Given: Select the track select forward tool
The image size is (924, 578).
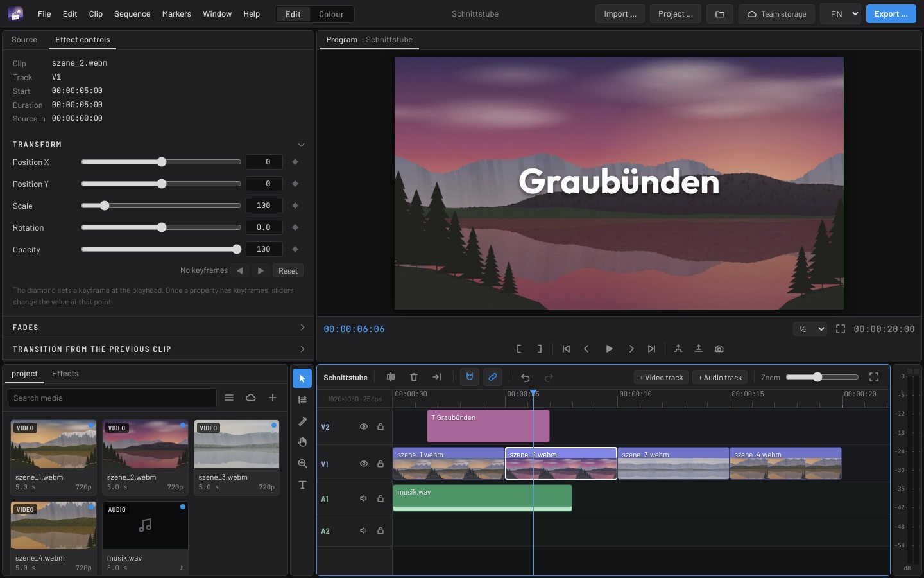Looking at the screenshot, I should coord(302,399).
